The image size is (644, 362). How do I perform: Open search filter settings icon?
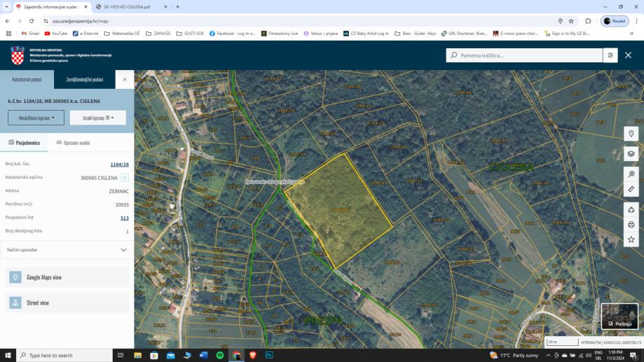(610, 55)
